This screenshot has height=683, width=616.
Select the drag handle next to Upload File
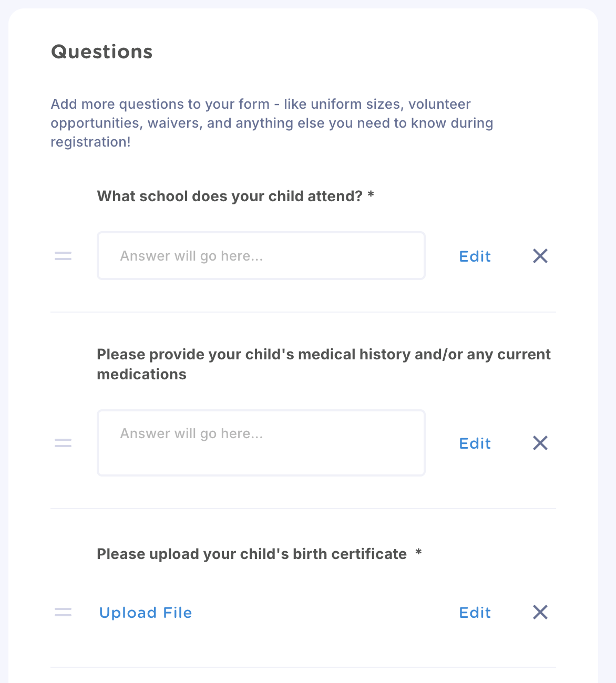tap(63, 612)
